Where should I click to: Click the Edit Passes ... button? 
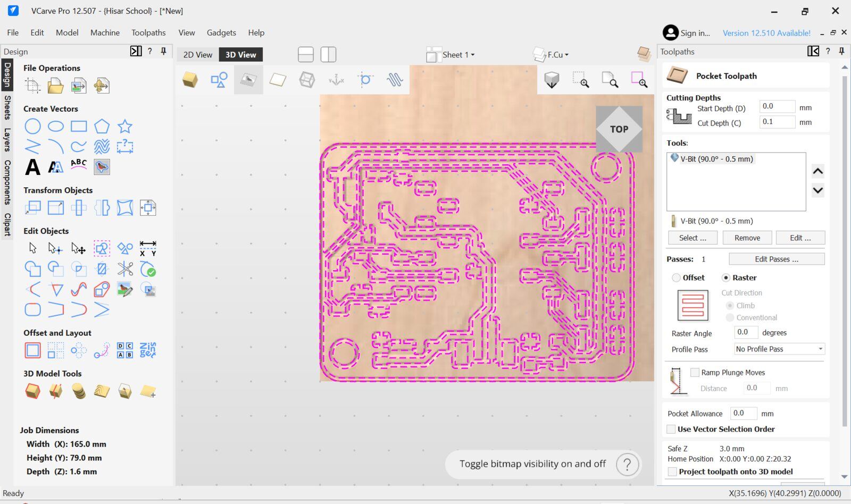[x=777, y=259]
